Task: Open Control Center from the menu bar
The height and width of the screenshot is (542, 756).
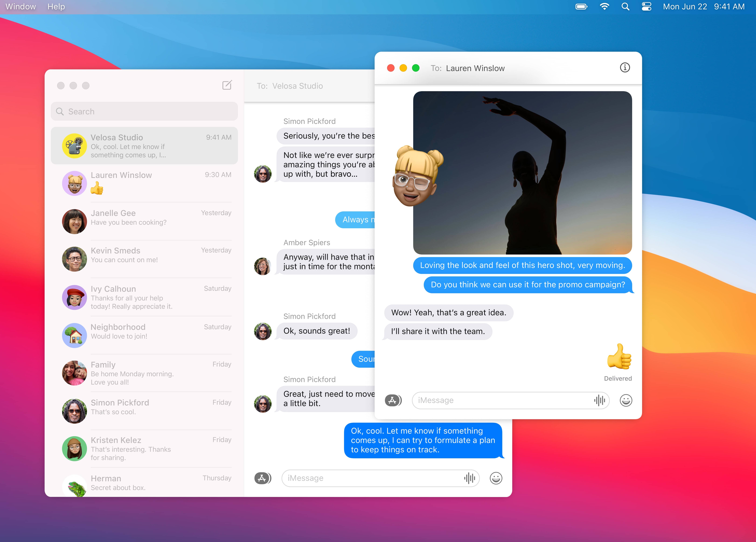Action: pos(646,7)
